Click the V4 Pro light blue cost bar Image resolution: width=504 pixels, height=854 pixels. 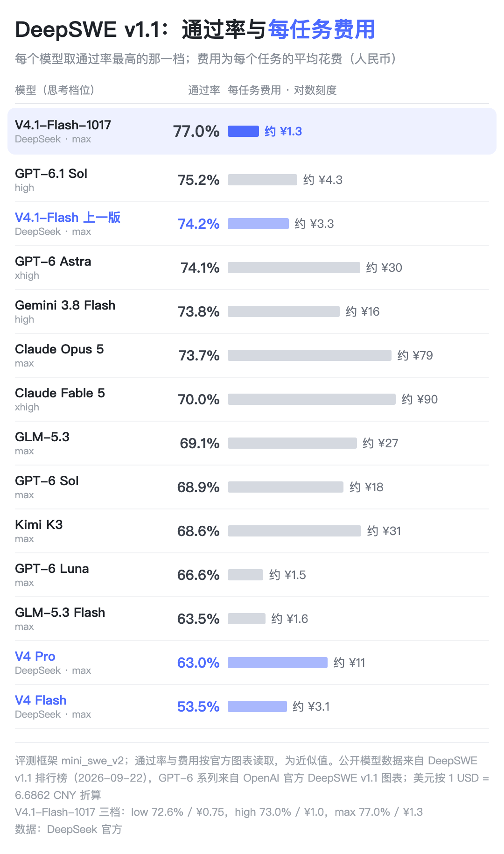(x=278, y=663)
